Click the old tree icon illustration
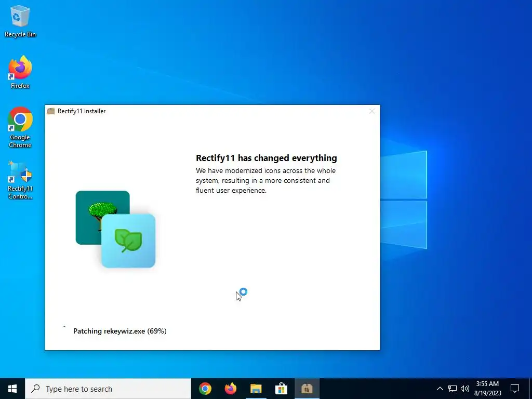This screenshot has height=399, width=532. click(102, 217)
